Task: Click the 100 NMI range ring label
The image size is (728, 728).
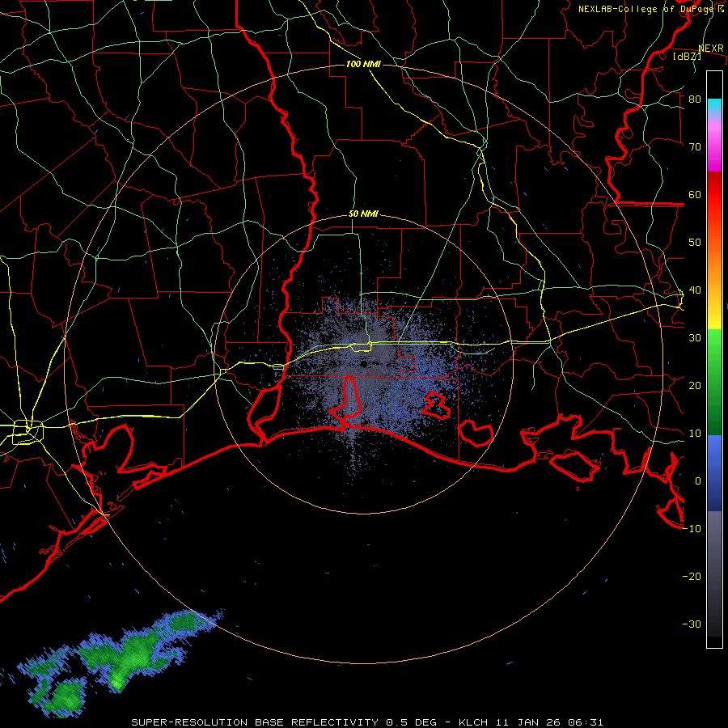Action: point(363,64)
